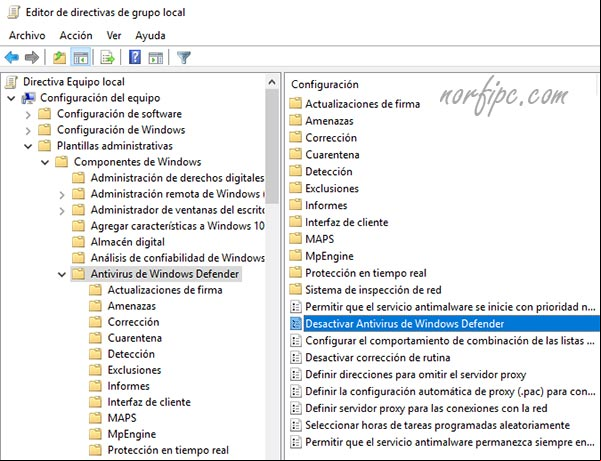Select Definir la configuración automática de proxy policy
Viewport: 601px width, 461px height.
pyautogui.click(x=450, y=391)
